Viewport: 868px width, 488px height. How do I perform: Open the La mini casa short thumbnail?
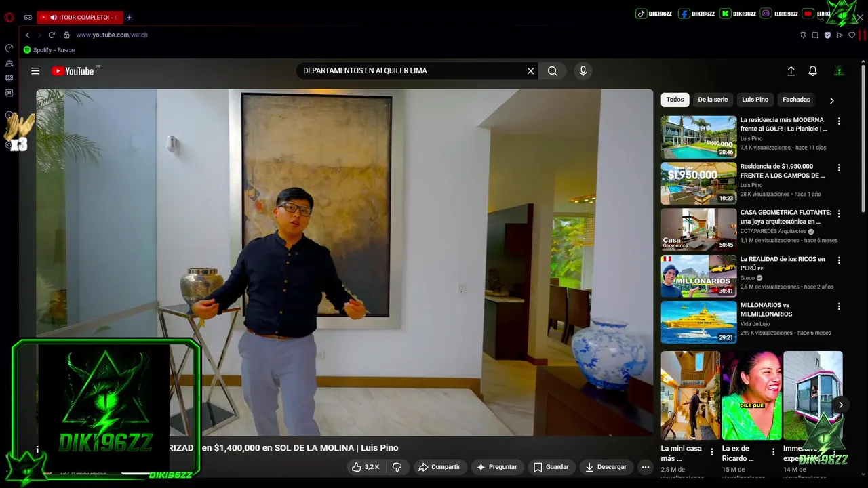690,396
